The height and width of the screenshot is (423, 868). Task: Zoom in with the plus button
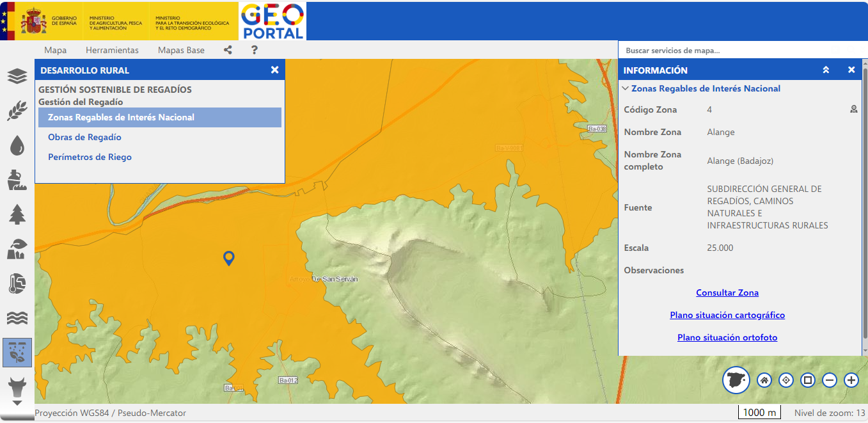(851, 380)
